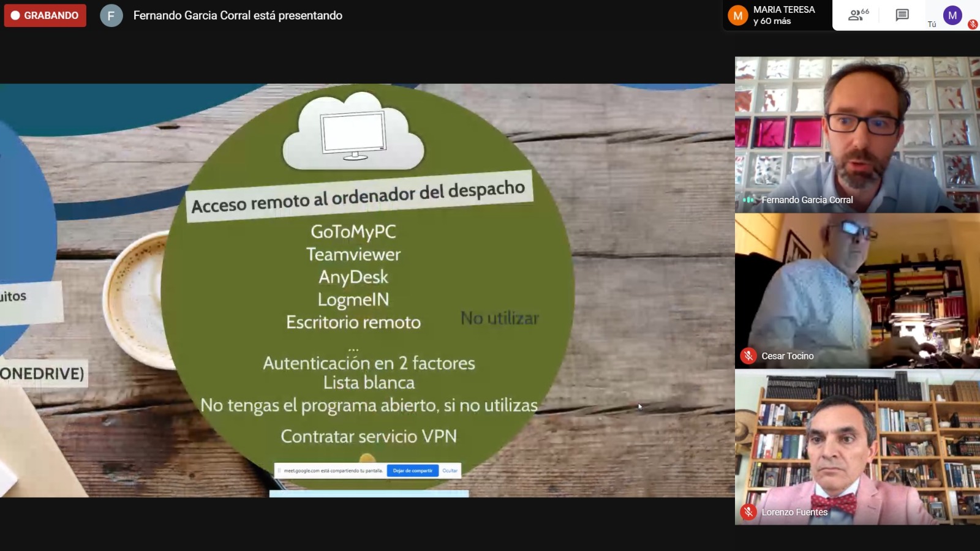Click 'No tengas el programa abierto' line

click(369, 405)
